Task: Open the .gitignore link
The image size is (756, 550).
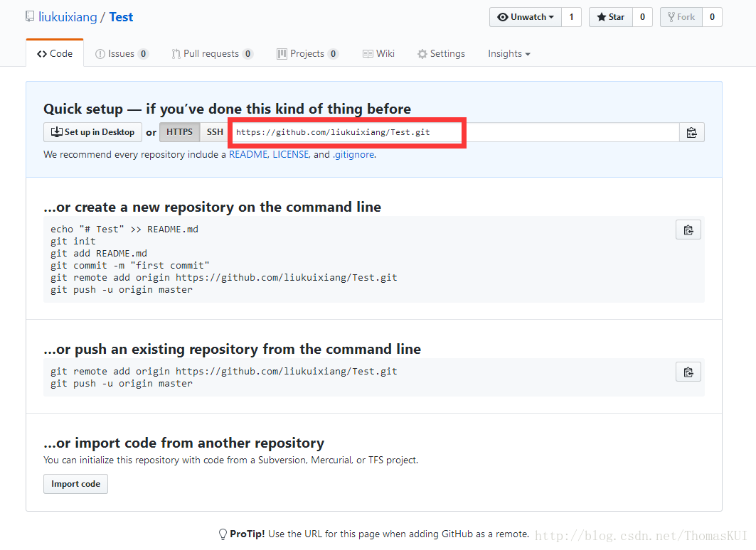Action: click(353, 155)
